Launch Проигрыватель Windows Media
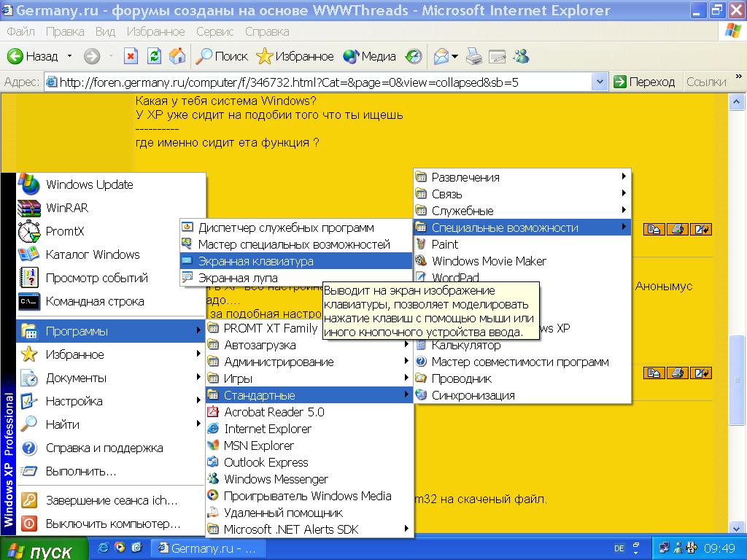This screenshot has height=560, width=747. pyautogui.click(x=309, y=496)
